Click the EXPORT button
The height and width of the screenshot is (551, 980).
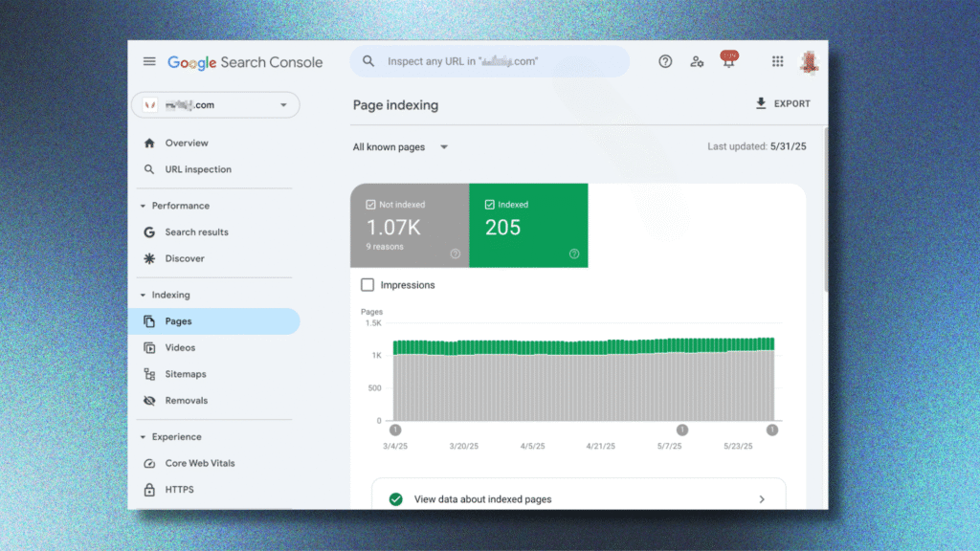click(x=783, y=103)
